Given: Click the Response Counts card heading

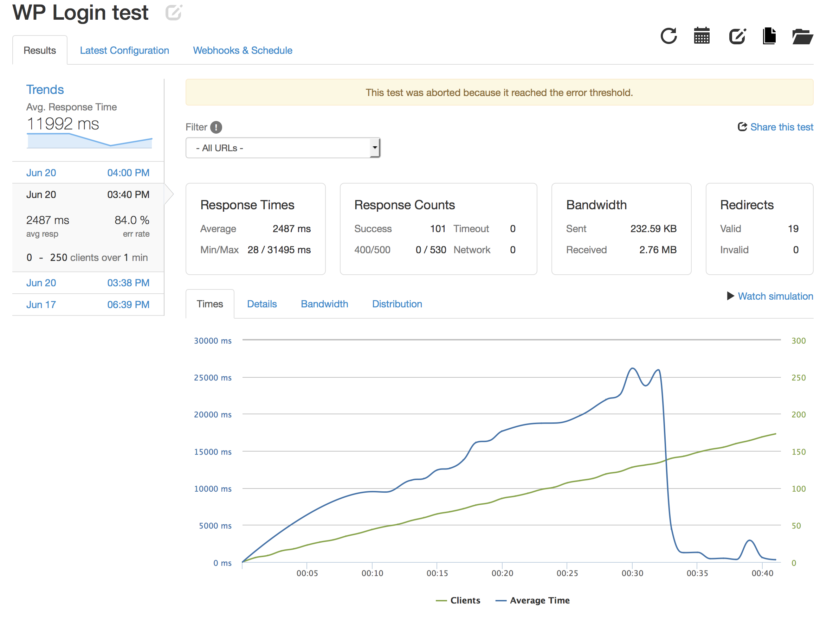Looking at the screenshot, I should [x=405, y=205].
